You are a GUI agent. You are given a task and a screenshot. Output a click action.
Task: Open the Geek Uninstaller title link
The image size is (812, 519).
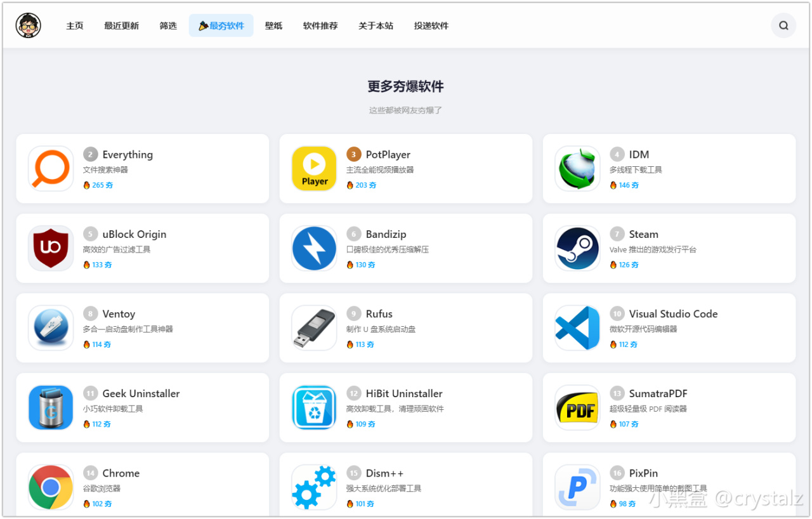pos(141,393)
